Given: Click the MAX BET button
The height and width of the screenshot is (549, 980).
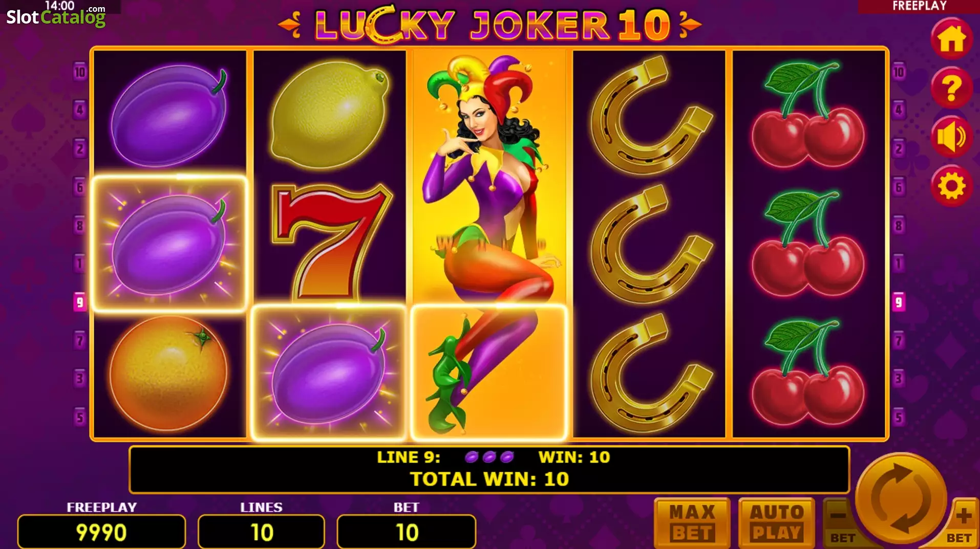Looking at the screenshot, I should click(692, 522).
